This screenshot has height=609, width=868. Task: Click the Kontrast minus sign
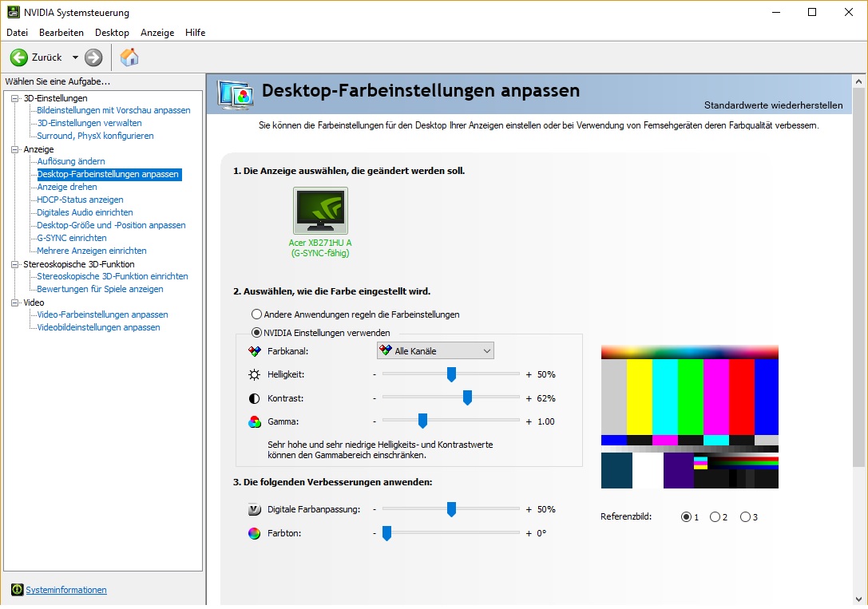[375, 398]
